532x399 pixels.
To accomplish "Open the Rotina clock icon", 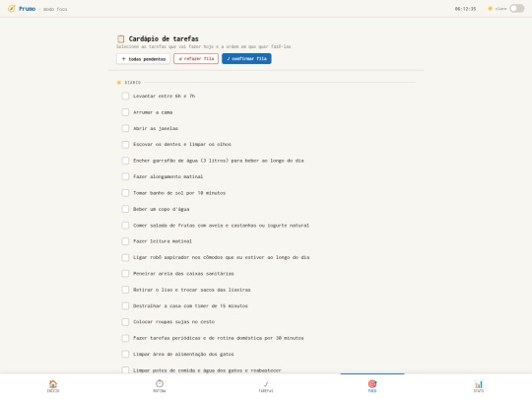I will click(160, 384).
